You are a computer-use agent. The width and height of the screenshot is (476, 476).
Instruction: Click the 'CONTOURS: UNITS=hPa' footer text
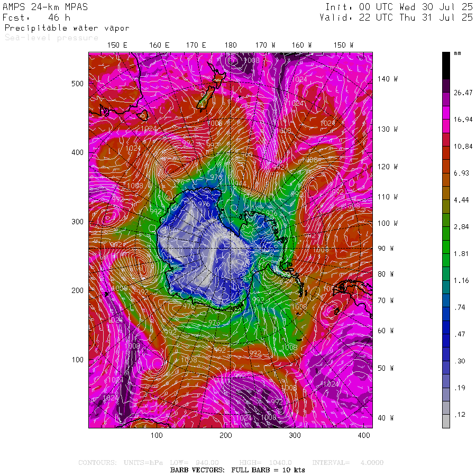tap(121, 463)
